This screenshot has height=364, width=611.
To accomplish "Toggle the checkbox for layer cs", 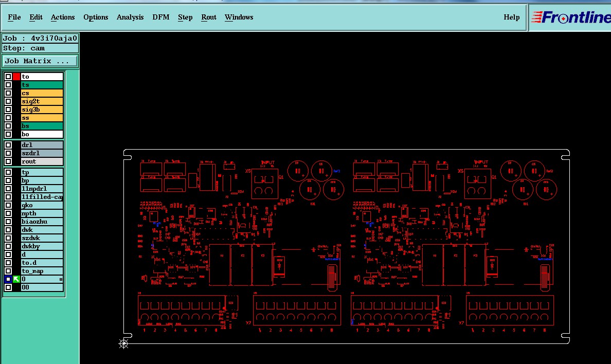I will (x=8, y=93).
